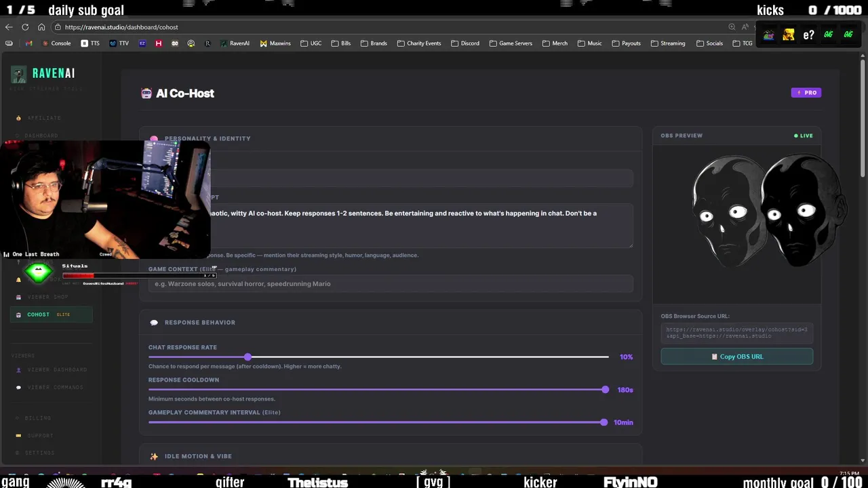Viewport: 868px width, 488px height.
Task: Open the Maxwins bookmark
Action: [x=275, y=43]
